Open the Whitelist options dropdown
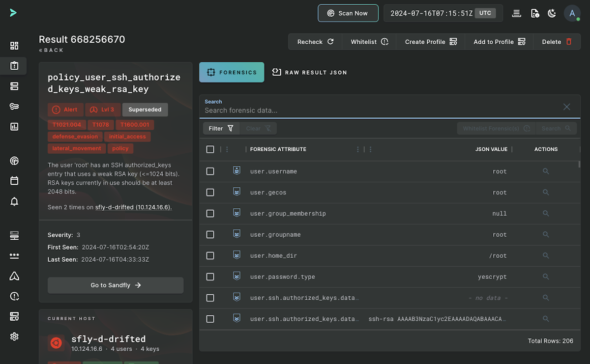 tap(369, 42)
